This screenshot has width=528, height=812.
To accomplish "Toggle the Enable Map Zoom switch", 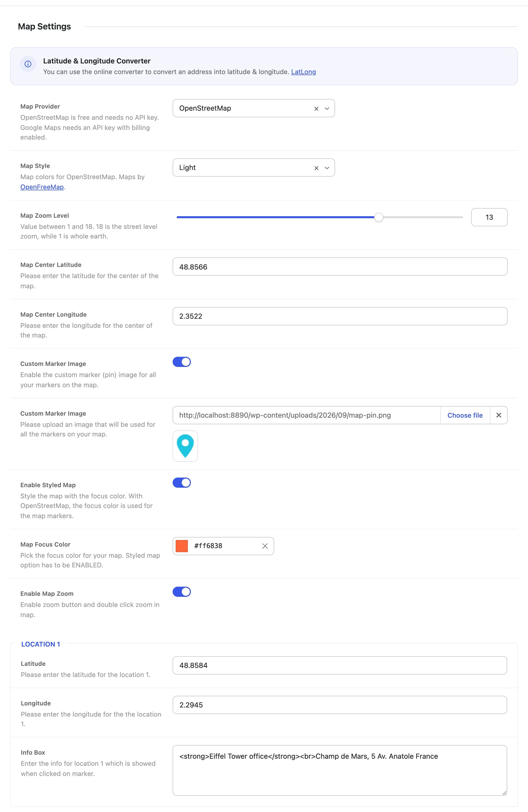I will click(181, 592).
